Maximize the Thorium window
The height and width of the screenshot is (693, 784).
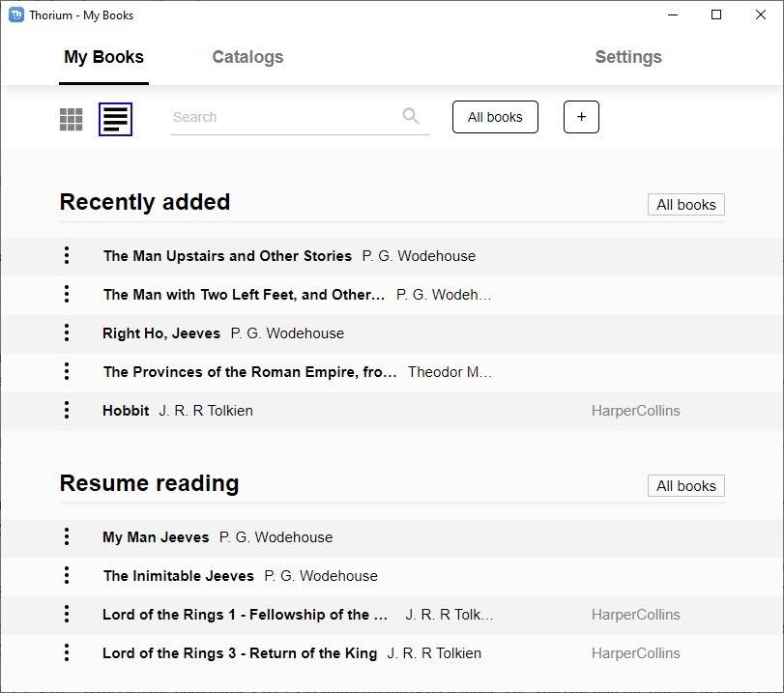[716, 14]
